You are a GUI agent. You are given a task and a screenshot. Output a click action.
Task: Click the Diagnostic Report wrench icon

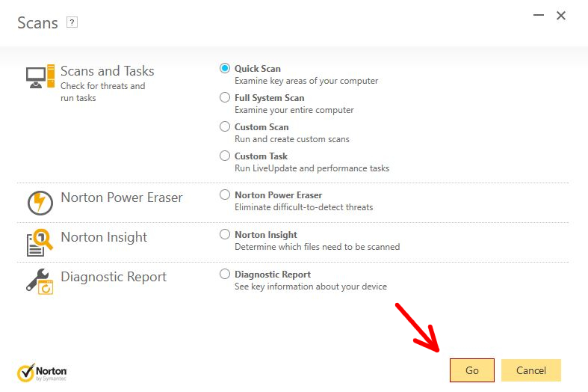(40, 282)
